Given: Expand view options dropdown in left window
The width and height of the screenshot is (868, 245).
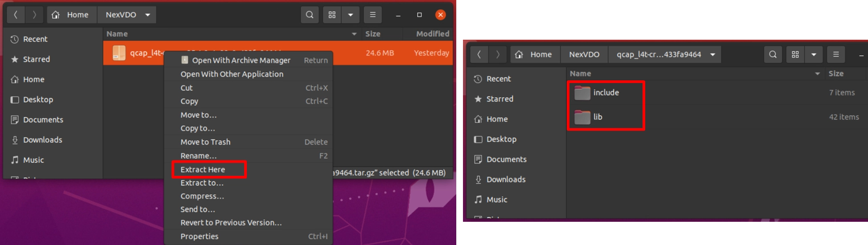Looking at the screenshot, I should click(x=351, y=15).
